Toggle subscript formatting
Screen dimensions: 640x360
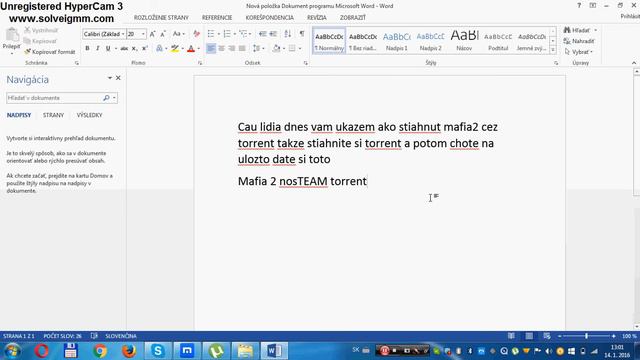(134, 49)
